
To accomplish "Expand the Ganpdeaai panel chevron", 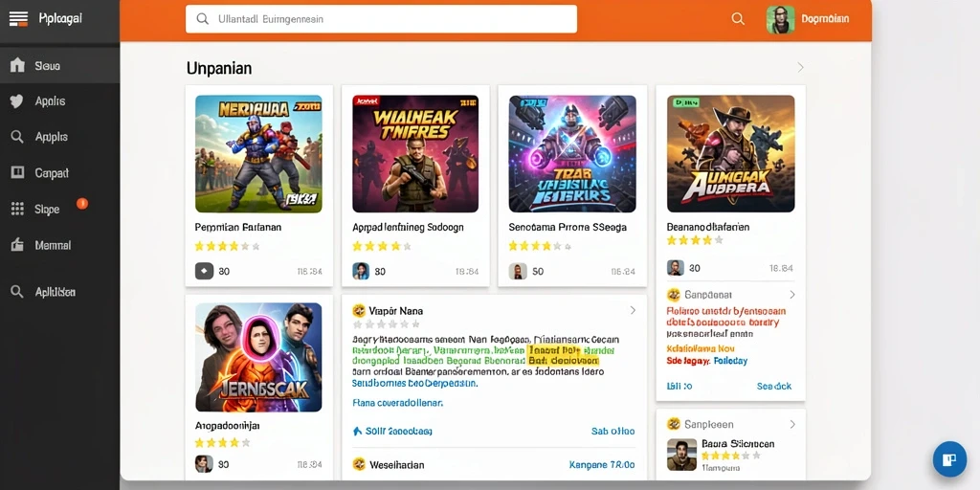I will [x=791, y=295].
